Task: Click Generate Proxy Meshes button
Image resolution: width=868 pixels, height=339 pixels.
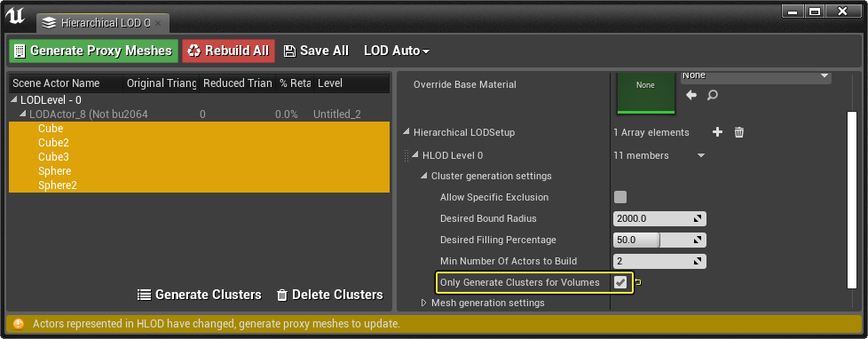Action: click(93, 51)
